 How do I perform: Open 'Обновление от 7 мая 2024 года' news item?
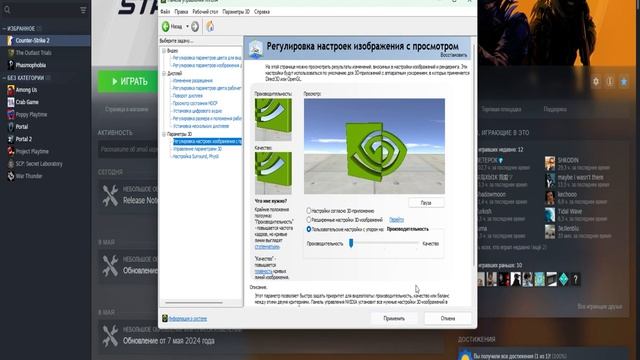[x=169, y=340]
